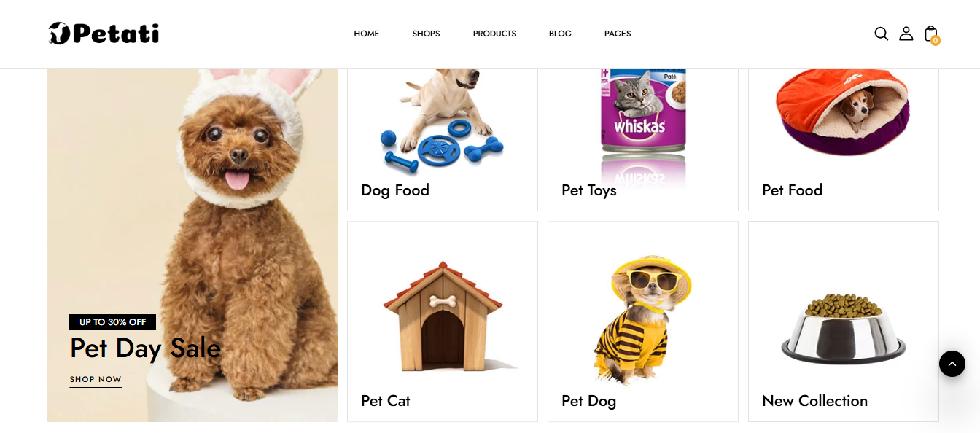This screenshot has height=433, width=980.
Task: Open the Products menu
Action: pos(494,34)
